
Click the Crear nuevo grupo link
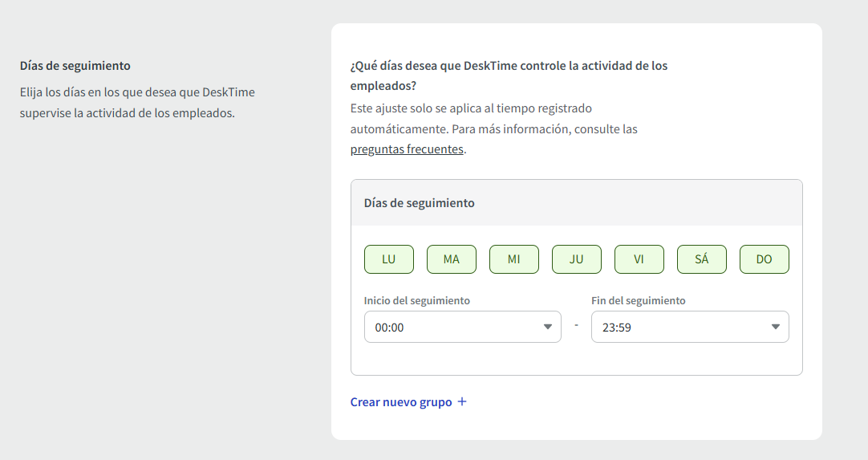click(401, 402)
